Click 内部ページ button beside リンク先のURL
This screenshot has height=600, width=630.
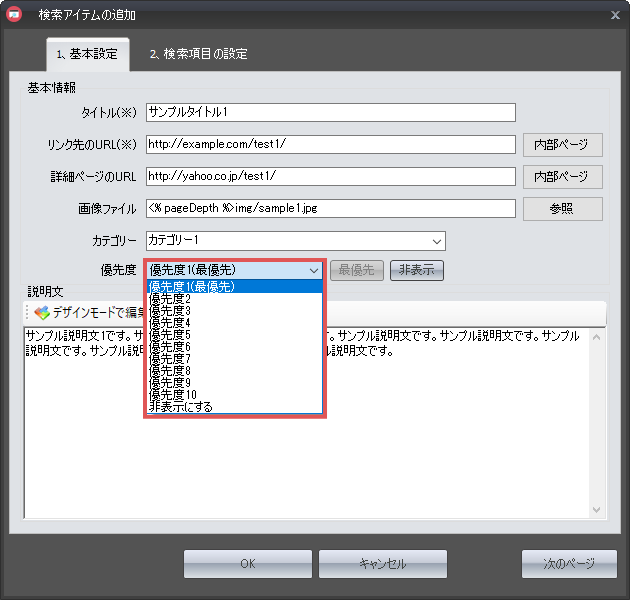[x=562, y=145]
